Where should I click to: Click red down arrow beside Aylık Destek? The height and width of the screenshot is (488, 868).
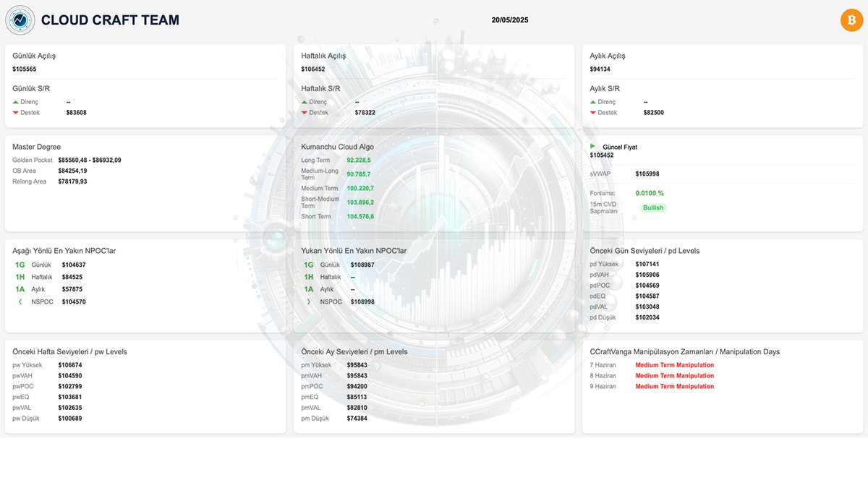(x=593, y=113)
